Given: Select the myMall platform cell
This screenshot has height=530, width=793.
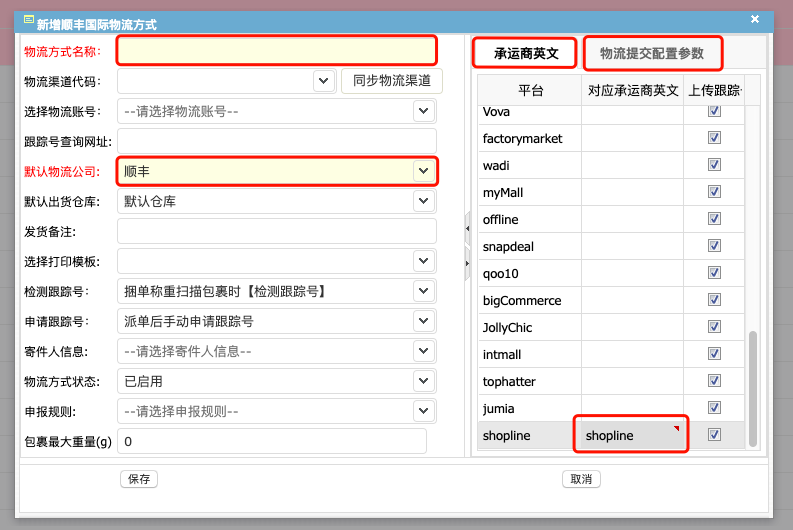Looking at the screenshot, I should [x=530, y=193].
